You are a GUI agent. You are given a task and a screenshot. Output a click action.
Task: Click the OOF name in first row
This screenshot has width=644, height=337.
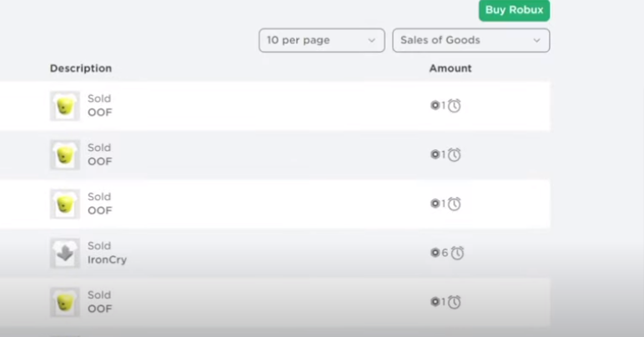99,113
